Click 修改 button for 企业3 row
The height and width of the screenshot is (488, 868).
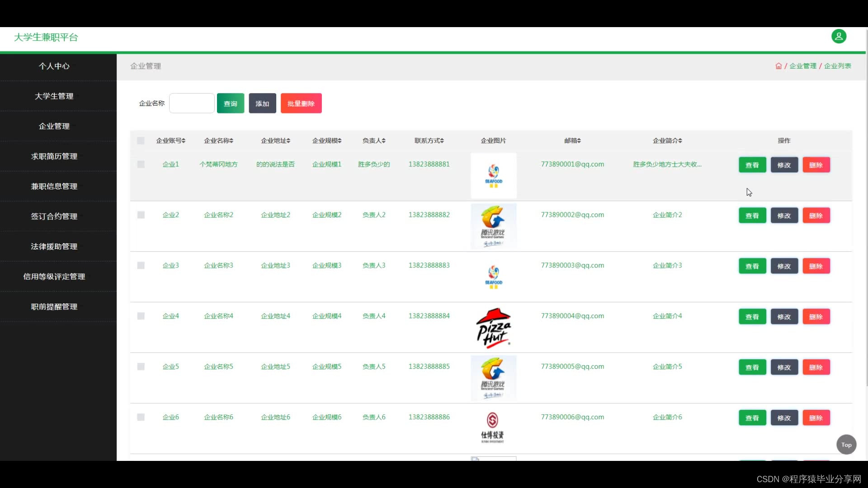784,266
